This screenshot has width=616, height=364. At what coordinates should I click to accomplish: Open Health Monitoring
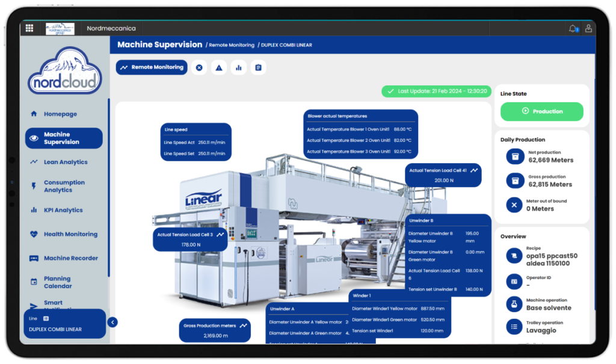pos(71,234)
